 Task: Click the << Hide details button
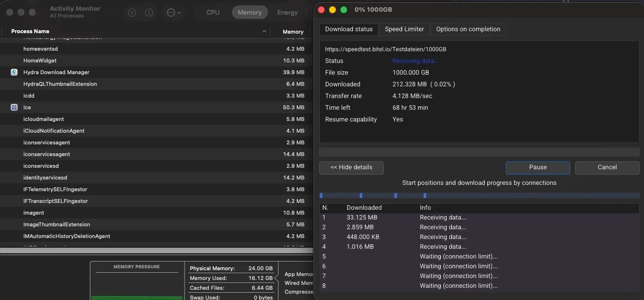pyautogui.click(x=352, y=167)
